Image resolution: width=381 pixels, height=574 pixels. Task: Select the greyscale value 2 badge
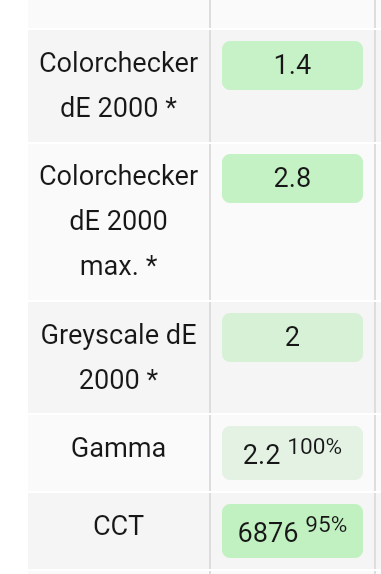click(292, 338)
